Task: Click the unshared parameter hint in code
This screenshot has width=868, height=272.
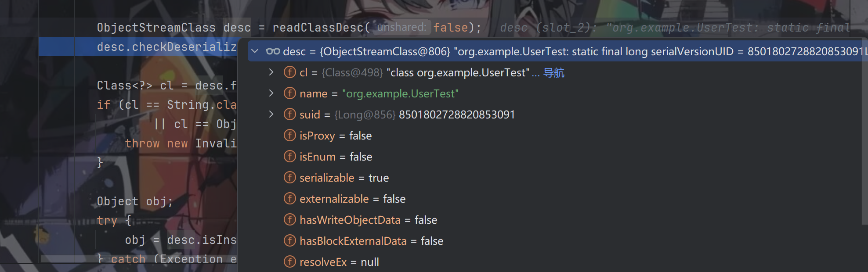Action: [x=401, y=27]
